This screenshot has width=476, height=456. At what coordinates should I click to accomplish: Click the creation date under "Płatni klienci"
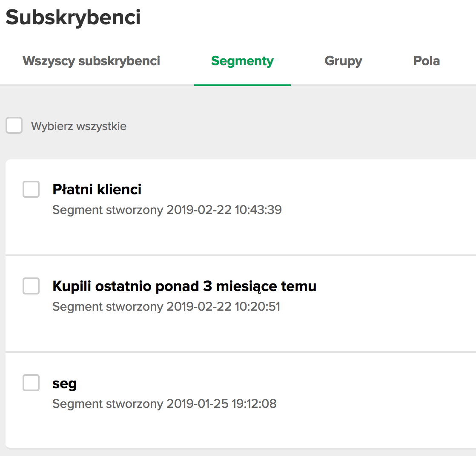(x=167, y=209)
